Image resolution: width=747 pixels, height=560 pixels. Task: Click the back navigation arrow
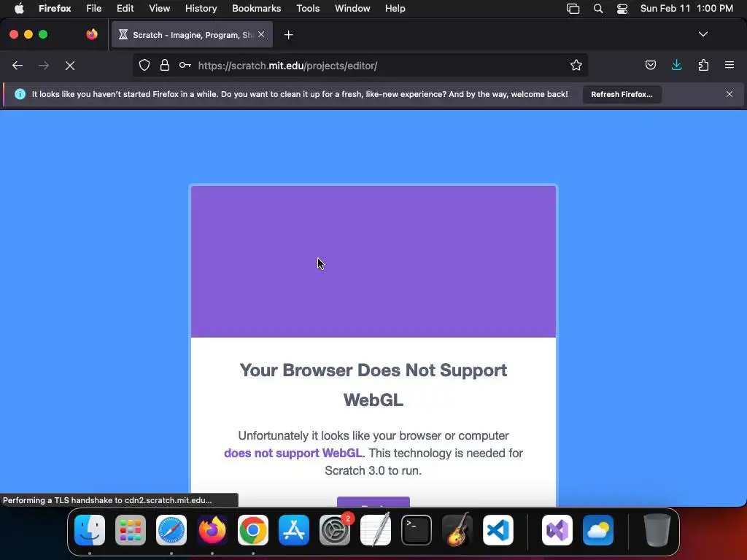(x=18, y=66)
